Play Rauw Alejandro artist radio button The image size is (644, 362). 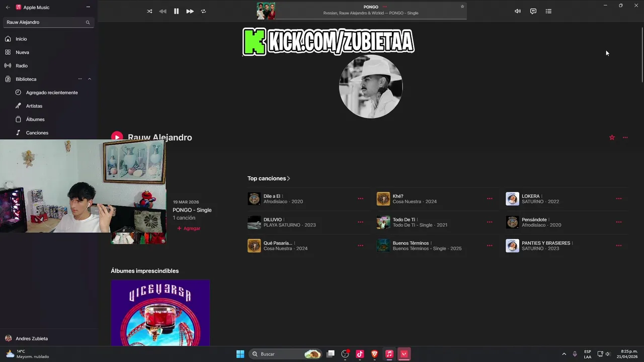point(117,137)
